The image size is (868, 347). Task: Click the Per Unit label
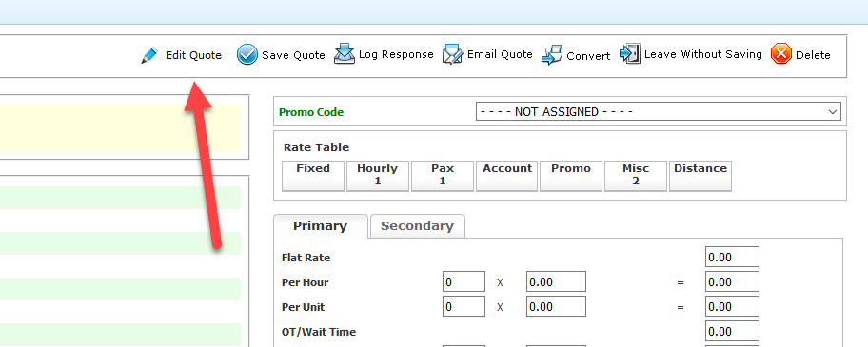coord(304,307)
